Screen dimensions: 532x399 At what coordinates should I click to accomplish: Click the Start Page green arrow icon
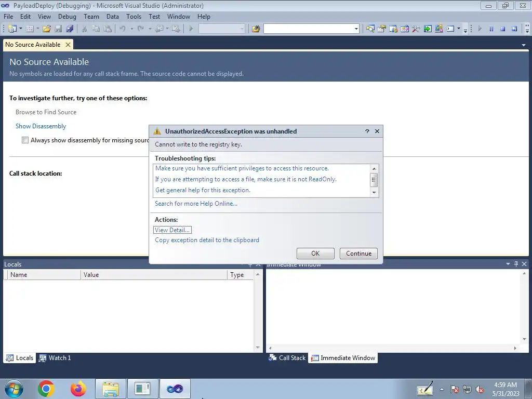(428, 29)
